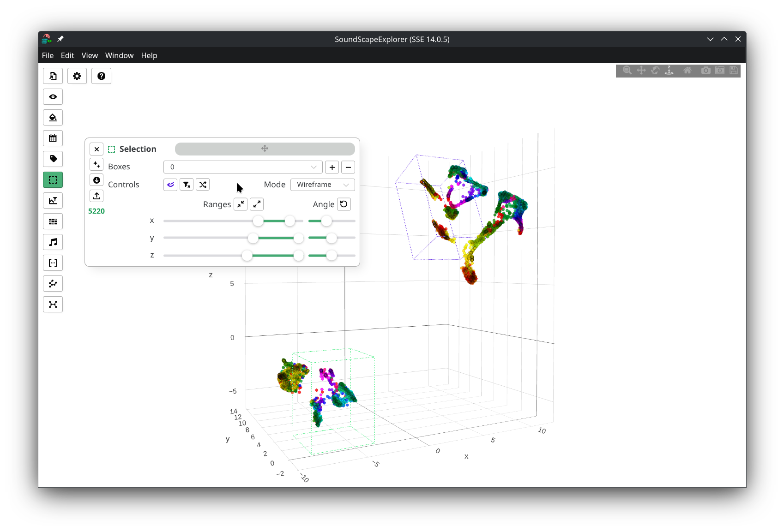
Task: Open the Window menu
Action: 119,55
